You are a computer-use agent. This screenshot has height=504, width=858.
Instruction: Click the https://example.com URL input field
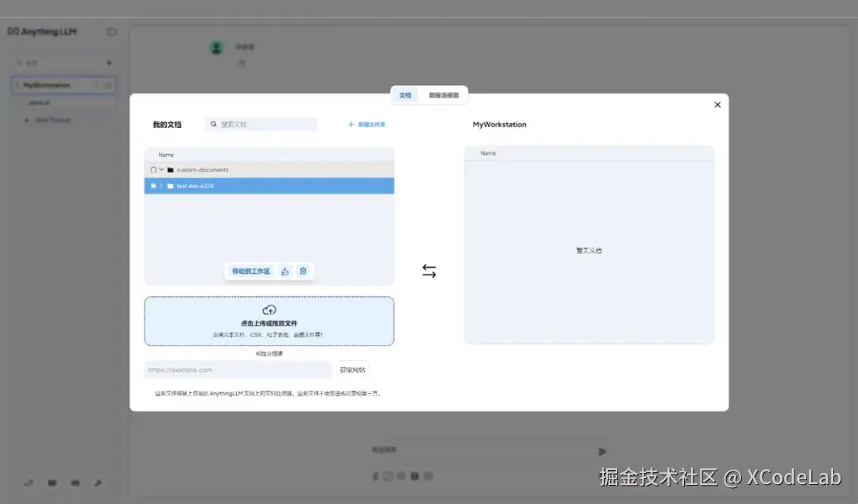click(237, 369)
